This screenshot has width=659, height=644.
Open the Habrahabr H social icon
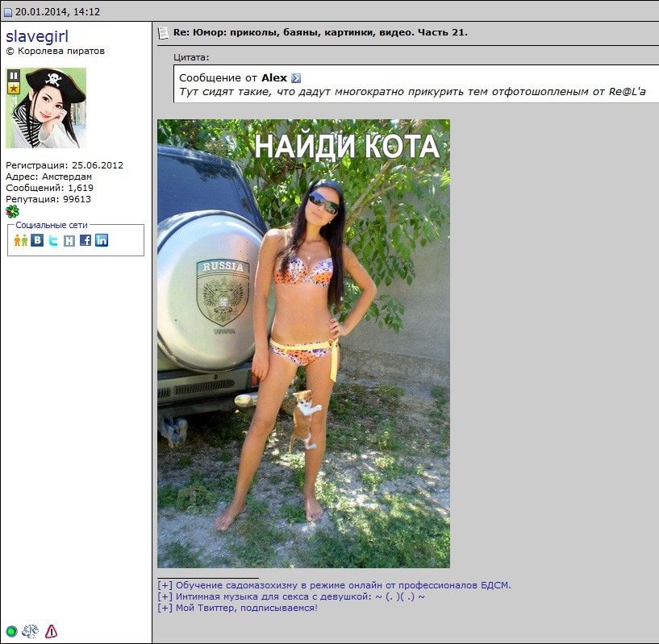click(69, 240)
